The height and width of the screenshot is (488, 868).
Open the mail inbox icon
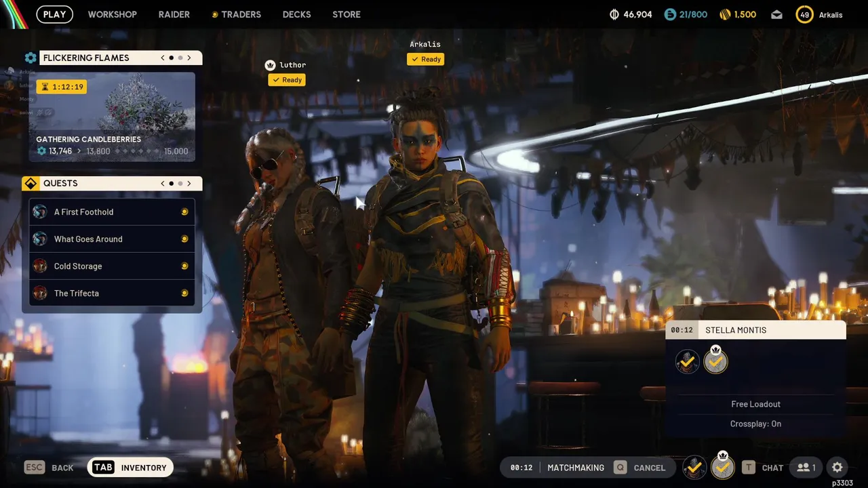pyautogui.click(x=777, y=14)
